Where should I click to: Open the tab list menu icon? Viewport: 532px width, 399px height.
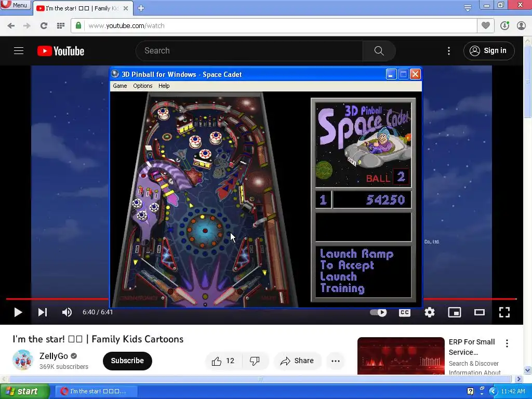468,8
